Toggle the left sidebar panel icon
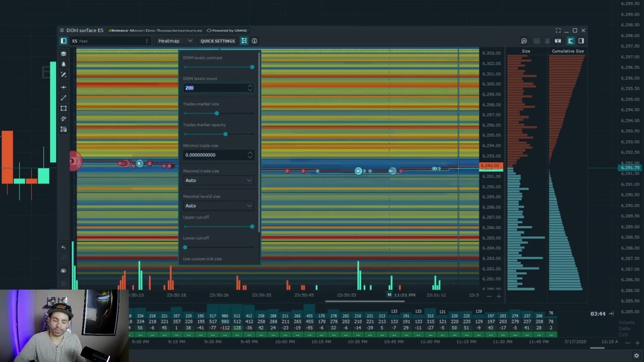Image resolution: width=644 pixels, height=362 pixels. (63, 41)
